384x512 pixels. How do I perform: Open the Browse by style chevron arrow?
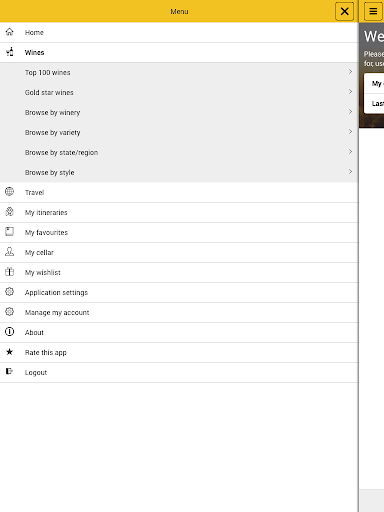click(x=350, y=172)
